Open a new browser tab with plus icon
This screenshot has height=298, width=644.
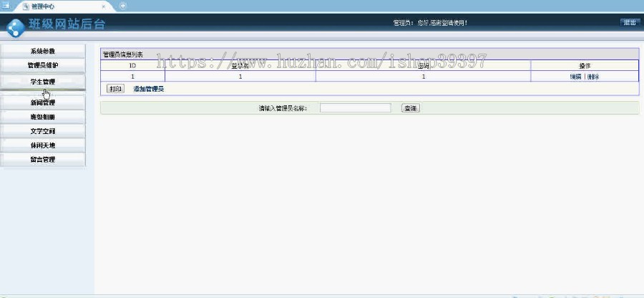click(x=123, y=6)
